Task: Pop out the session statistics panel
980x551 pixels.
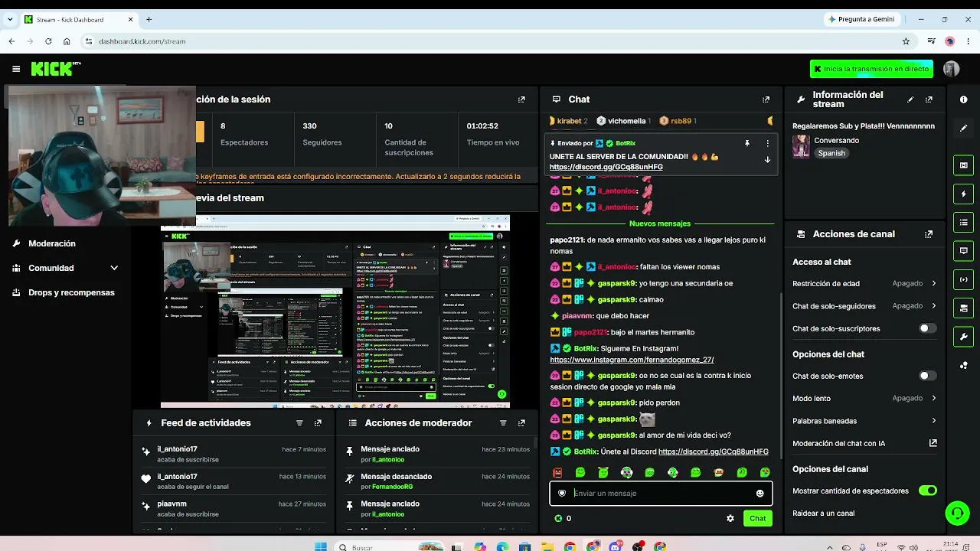Action: coord(521,99)
